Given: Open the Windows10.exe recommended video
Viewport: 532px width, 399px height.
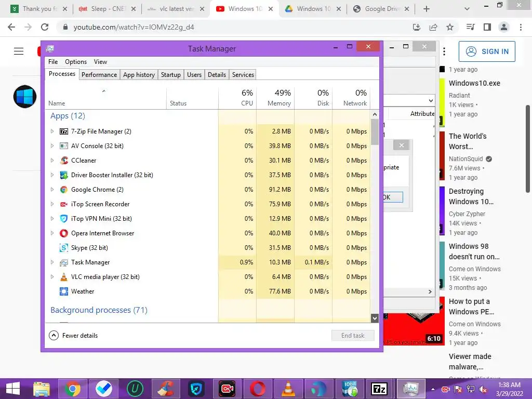Looking at the screenshot, I should pyautogui.click(x=474, y=83).
